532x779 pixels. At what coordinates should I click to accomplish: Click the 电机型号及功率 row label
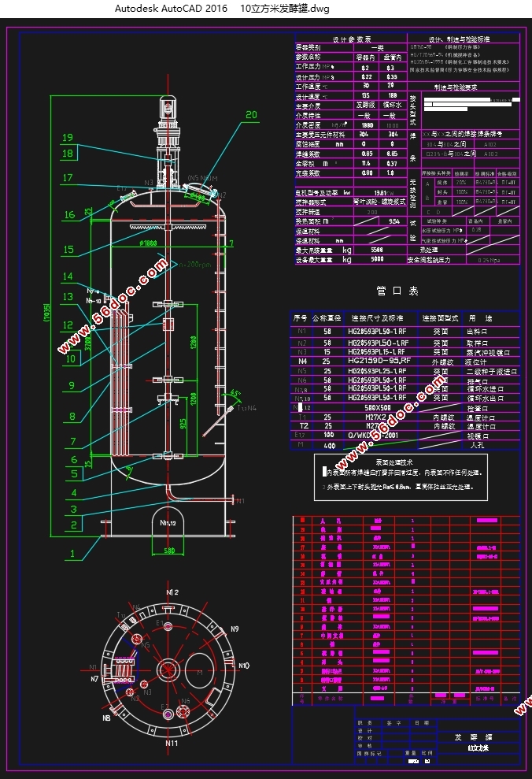click(316, 193)
